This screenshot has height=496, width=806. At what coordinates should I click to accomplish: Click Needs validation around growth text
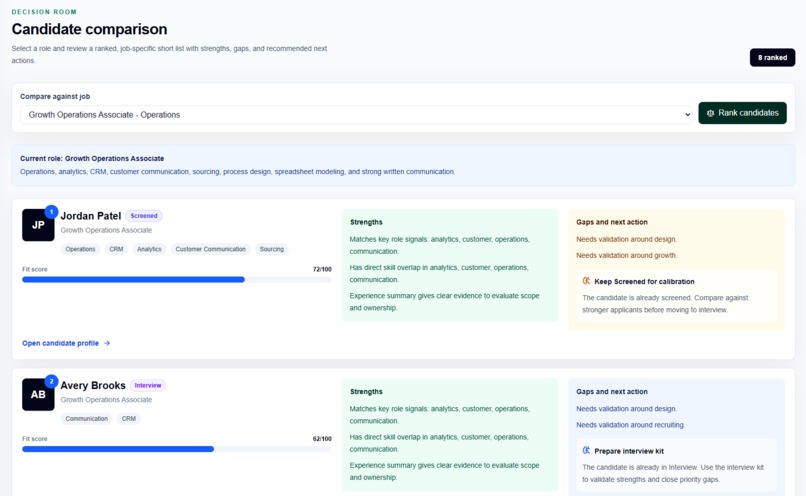point(627,255)
